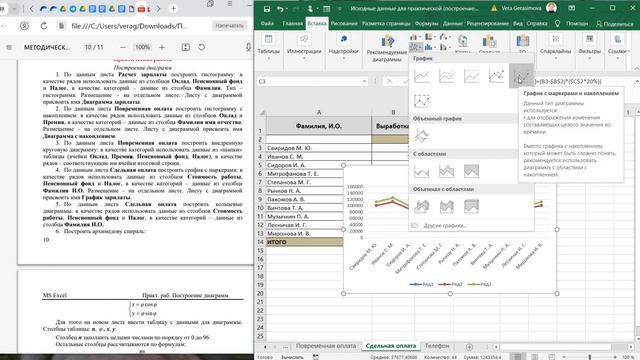Open the Повременная оплата sheet
Screen dimensions: 640x360
tap(326, 346)
